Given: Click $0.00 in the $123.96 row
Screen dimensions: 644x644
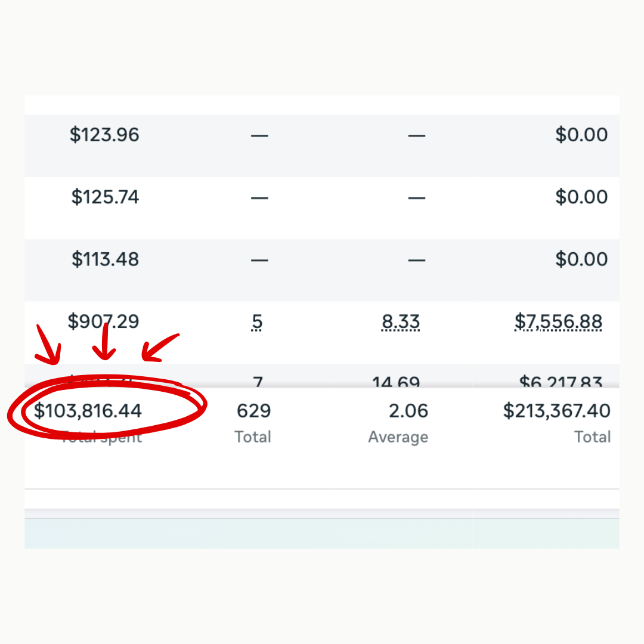Looking at the screenshot, I should [x=581, y=135].
